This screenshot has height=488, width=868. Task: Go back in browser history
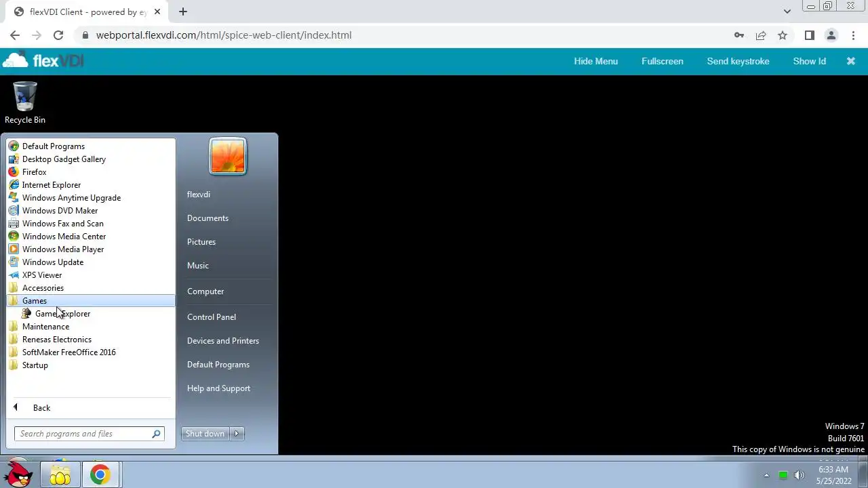tap(15, 35)
